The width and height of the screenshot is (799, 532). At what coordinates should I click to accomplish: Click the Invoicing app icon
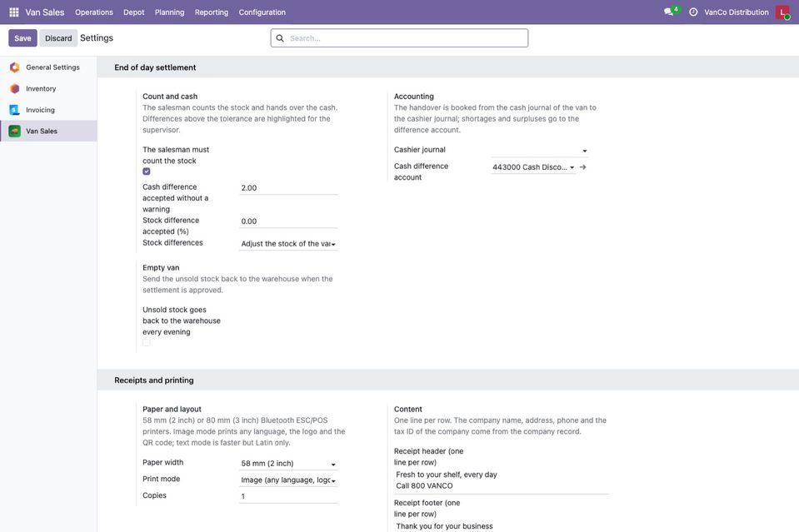point(15,110)
